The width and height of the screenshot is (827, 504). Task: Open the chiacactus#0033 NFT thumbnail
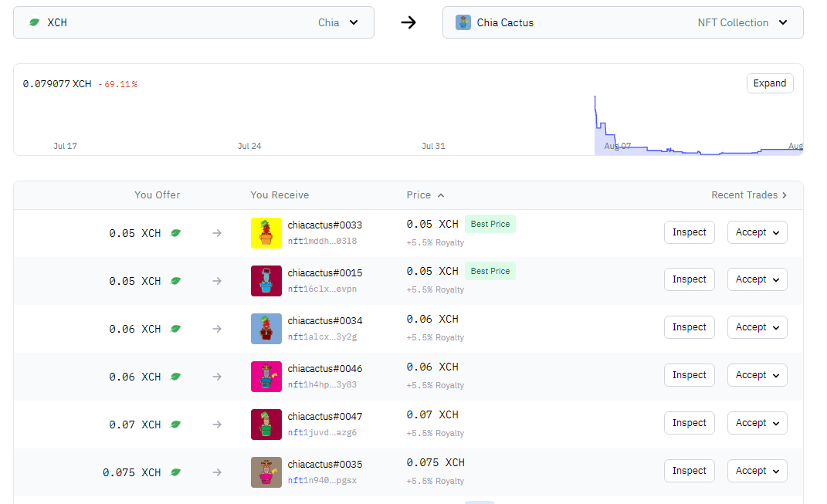coord(266,233)
